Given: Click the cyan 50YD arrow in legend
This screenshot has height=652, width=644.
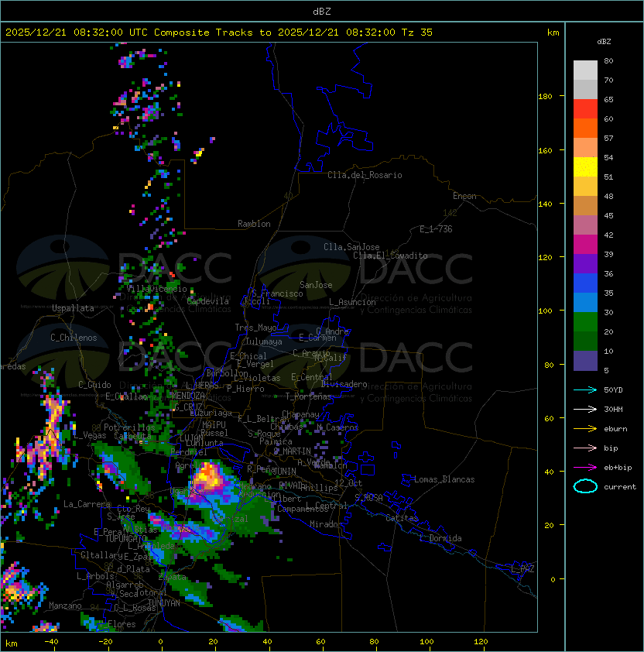Looking at the screenshot, I should [x=585, y=390].
